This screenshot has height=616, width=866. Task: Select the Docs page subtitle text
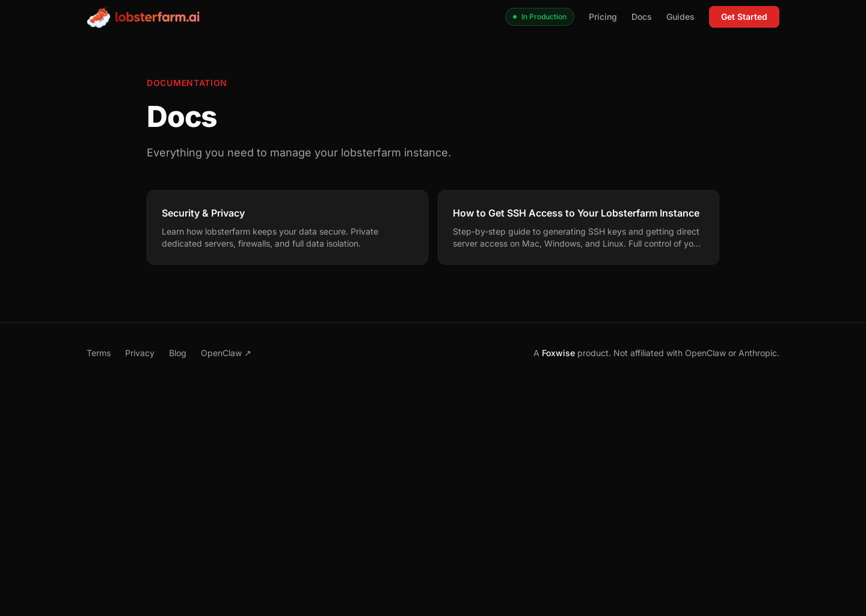299,153
